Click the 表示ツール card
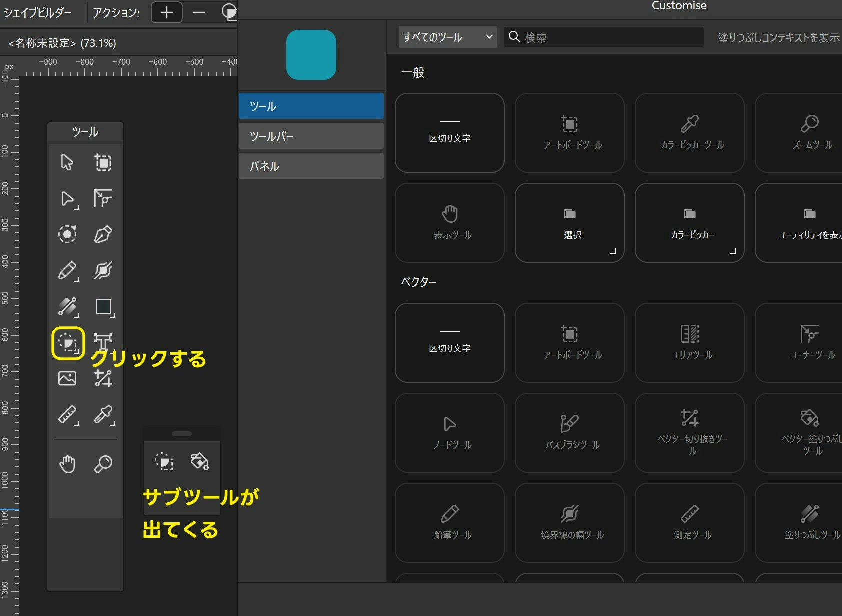This screenshot has height=616, width=842. coord(450,223)
